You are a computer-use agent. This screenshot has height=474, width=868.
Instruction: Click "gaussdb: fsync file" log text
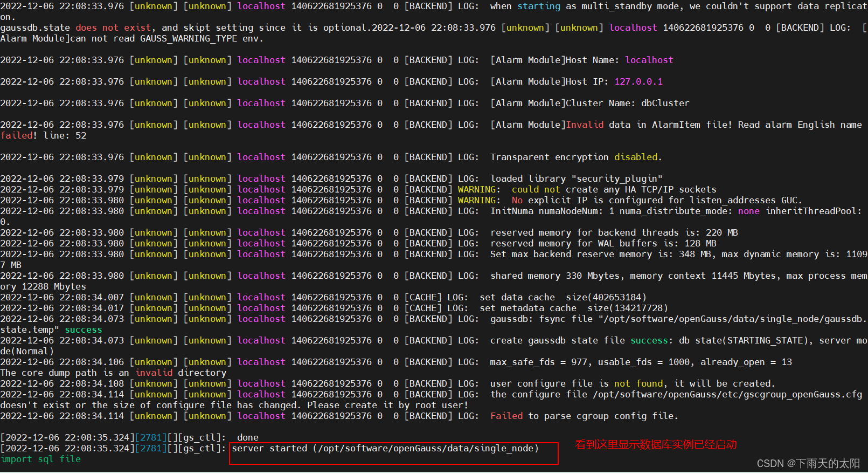541,319
